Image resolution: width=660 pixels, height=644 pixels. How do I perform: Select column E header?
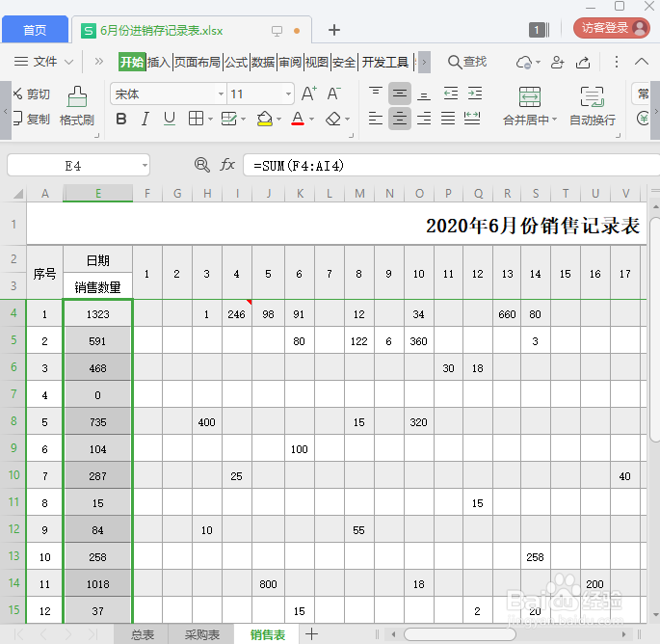click(98, 194)
